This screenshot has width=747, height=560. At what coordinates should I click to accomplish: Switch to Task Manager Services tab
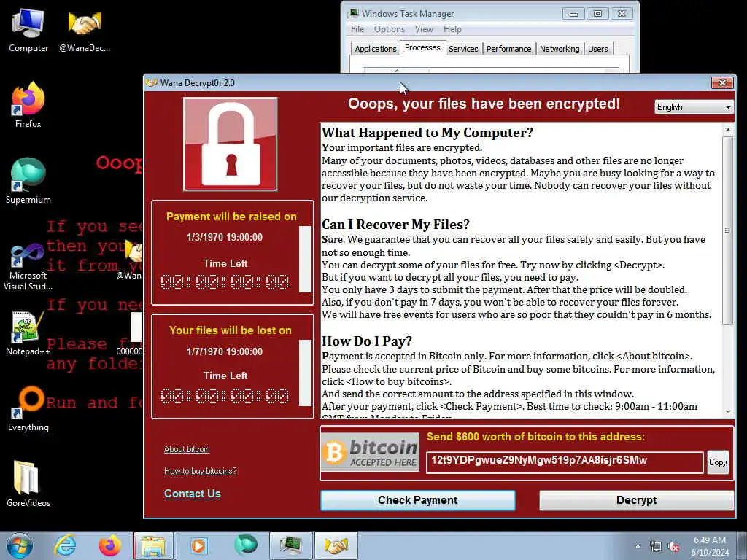pos(463,49)
